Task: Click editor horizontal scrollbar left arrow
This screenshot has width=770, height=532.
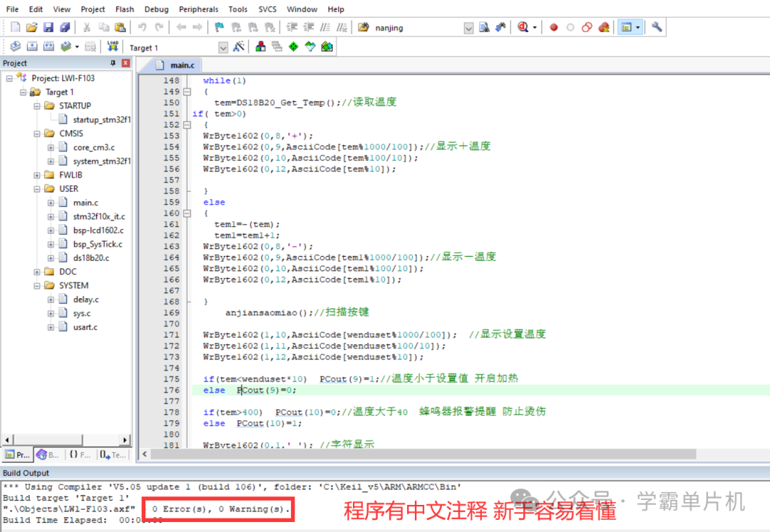Action: [145, 454]
